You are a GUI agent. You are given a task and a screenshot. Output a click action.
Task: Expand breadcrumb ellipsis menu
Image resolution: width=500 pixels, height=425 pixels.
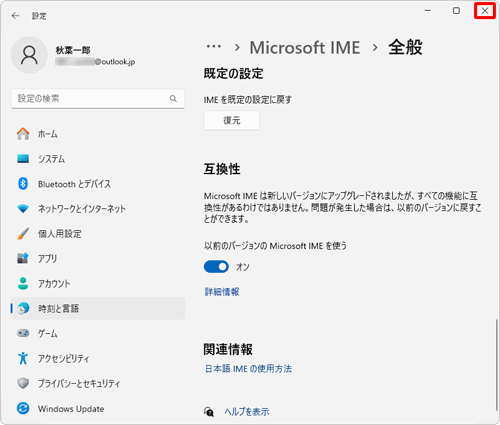pos(214,47)
